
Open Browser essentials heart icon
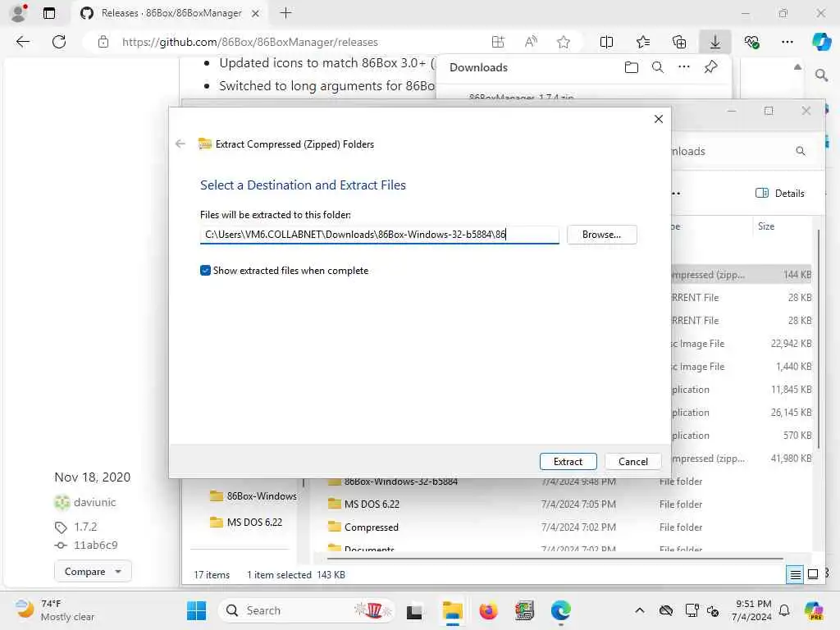751,42
